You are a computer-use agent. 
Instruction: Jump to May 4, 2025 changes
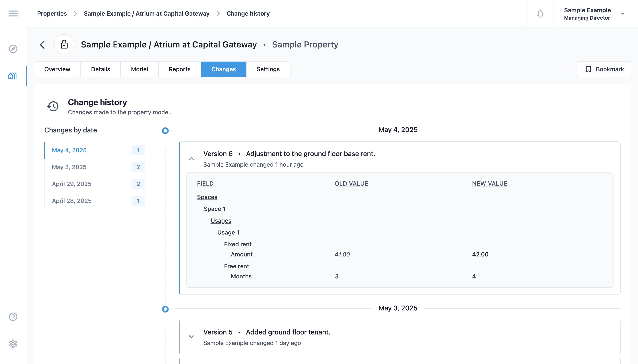point(95,150)
